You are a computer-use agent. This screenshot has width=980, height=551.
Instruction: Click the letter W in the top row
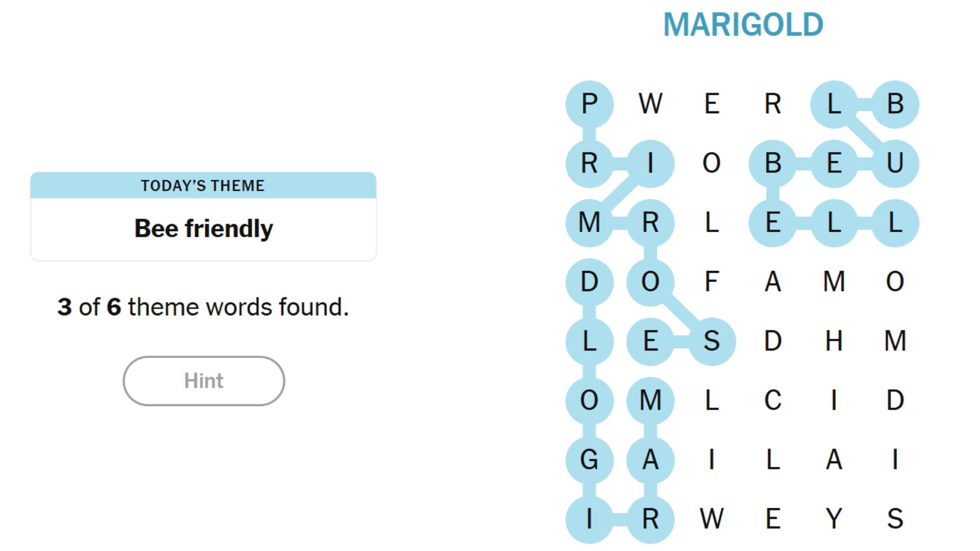pyautogui.click(x=651, y=105)
